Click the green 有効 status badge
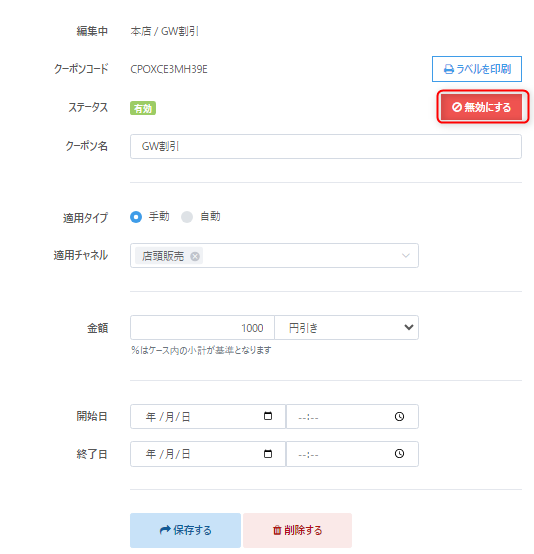The image size is (534, 554). (143, 108)
